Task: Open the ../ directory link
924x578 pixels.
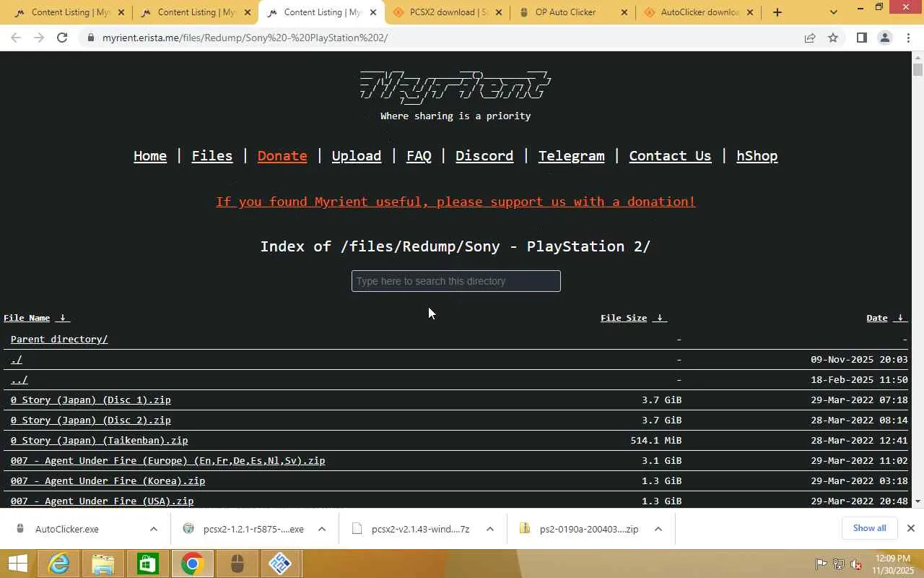Action: tap(19, 379)
